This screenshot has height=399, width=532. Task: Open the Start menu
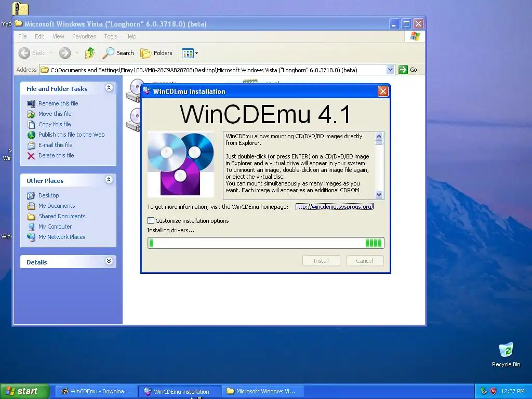24,392
